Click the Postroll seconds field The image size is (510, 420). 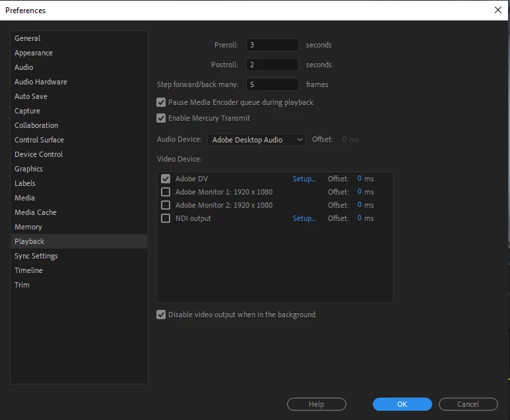pos(272,65)
